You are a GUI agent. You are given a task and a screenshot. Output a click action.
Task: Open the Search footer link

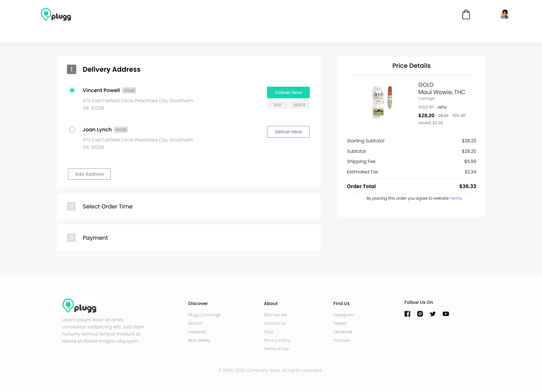pyautogui.click(x=195, y=323)
